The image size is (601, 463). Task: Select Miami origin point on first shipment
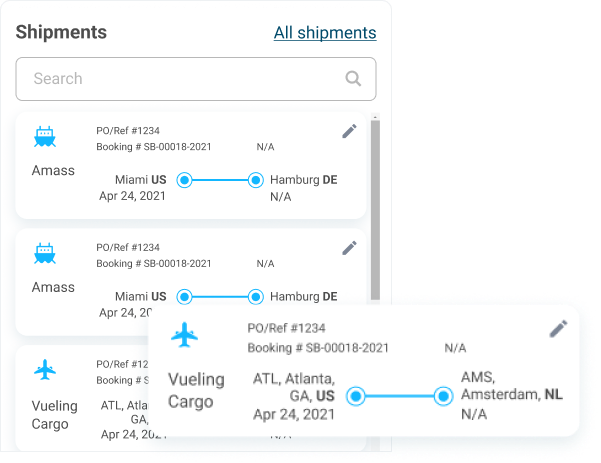coord(184,180)
